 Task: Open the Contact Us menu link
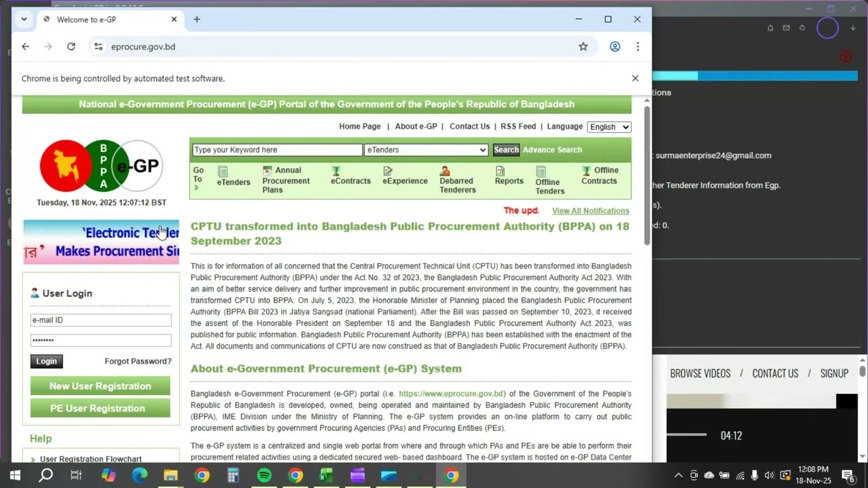point(469,127)
